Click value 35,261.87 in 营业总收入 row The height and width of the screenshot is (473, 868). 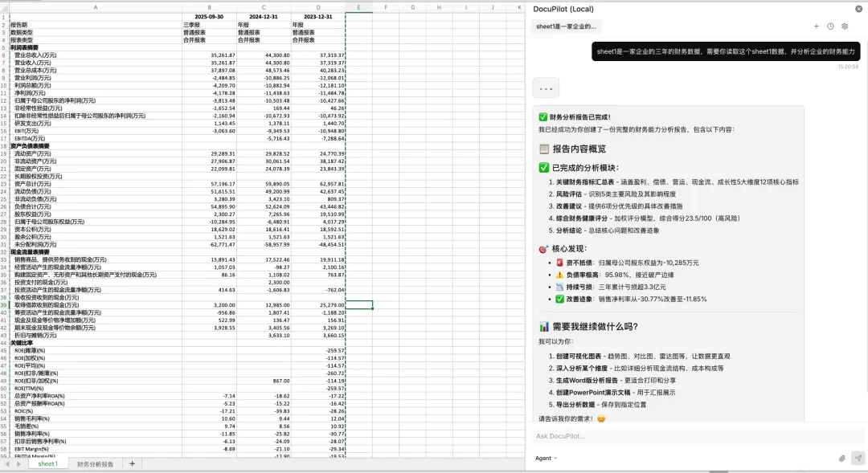point(209,55)
